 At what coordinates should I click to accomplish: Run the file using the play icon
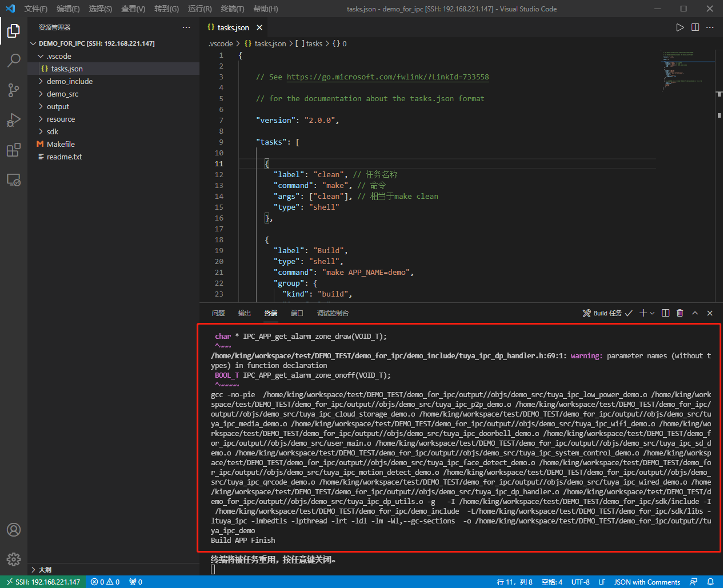680,27
